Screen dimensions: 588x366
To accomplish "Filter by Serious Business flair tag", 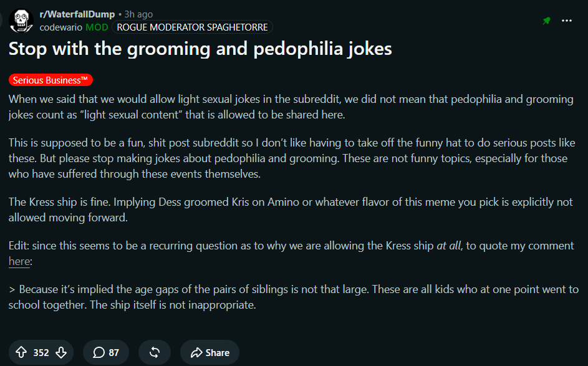I will pos(51,80).
